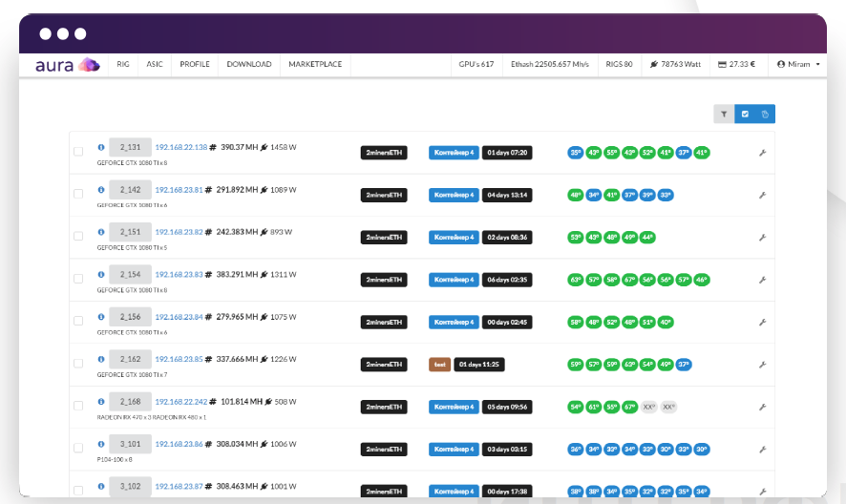Click the aura logo

[x=68, y=65]
